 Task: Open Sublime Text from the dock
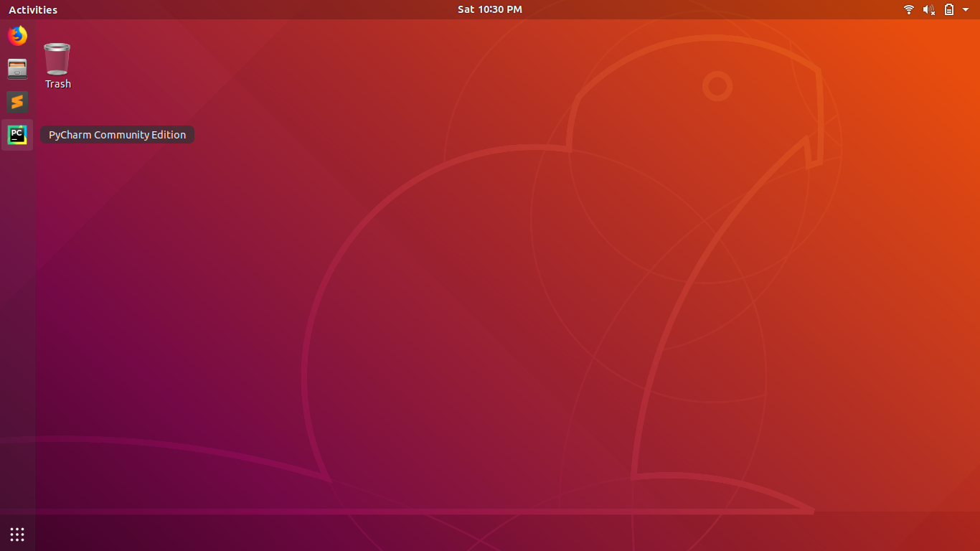(x=17, y=102)
